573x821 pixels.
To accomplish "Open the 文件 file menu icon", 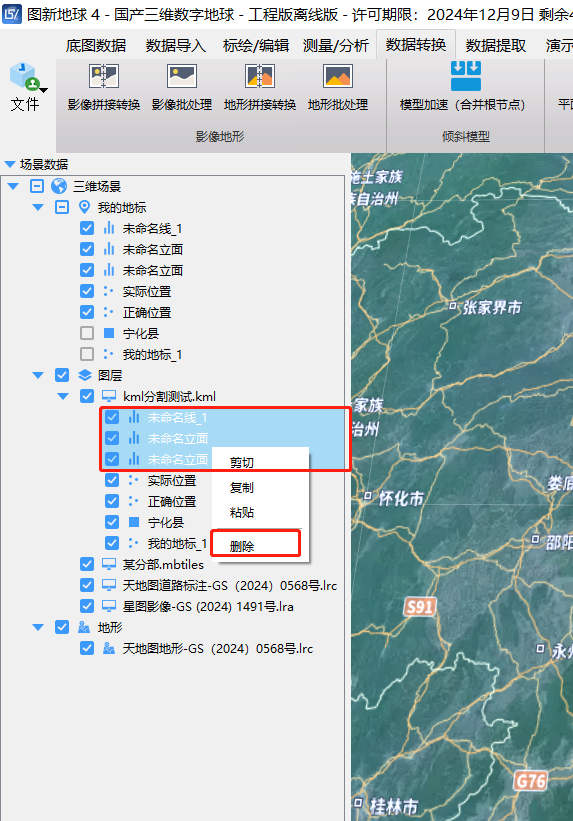I will [25, 77].
